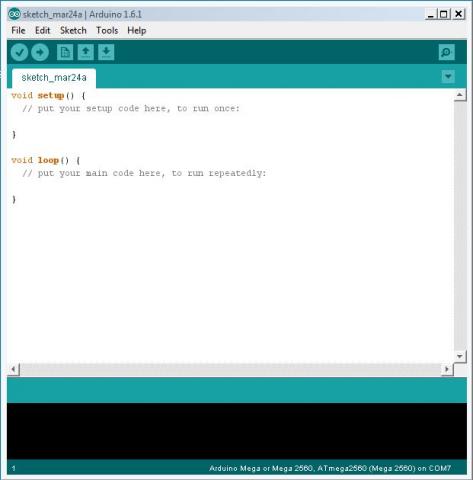
Task: Click the Arduino logo in the title bar
Action: pos(14,14)
